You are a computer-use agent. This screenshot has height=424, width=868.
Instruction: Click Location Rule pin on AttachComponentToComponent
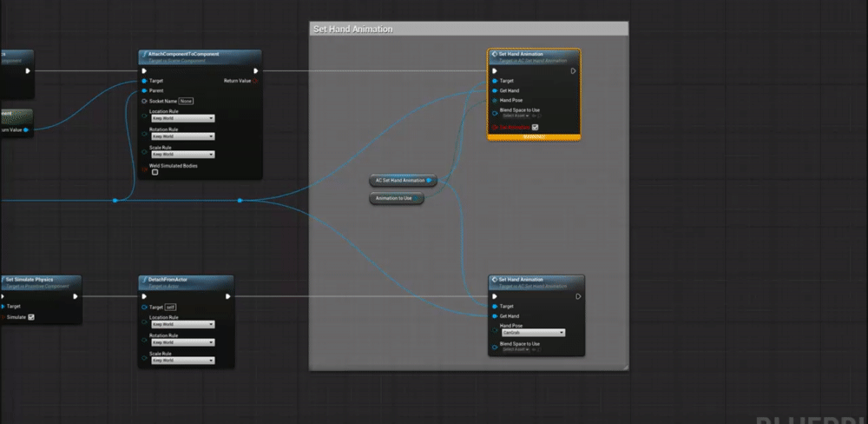pos(144,116)
